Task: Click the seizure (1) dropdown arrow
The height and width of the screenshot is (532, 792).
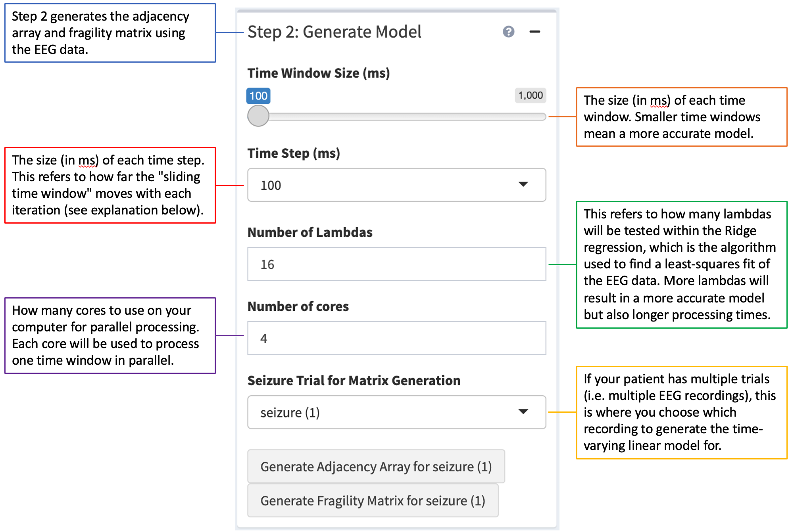Action: pos(523,412)
